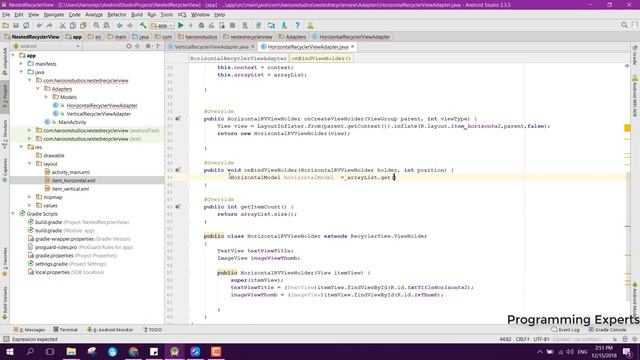Open the Navigate menu
This screenshot has width=640, height=360.
point(54,15)
